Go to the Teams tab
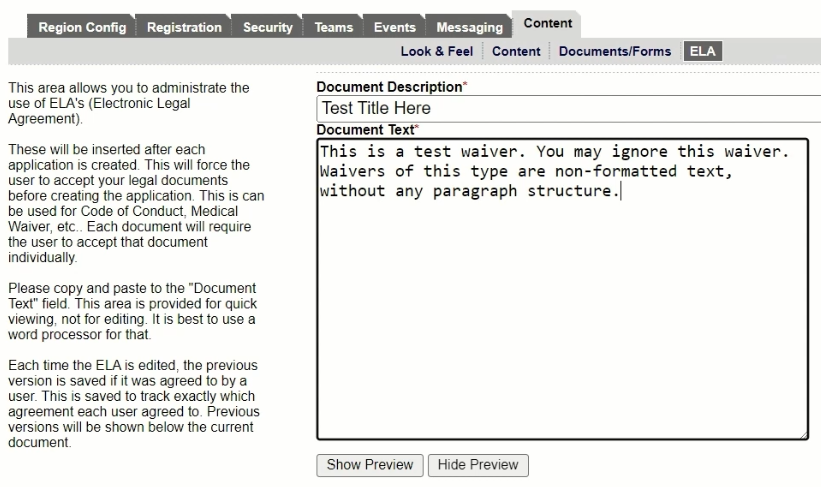This screenshot has width=821, height=487. 333,29
